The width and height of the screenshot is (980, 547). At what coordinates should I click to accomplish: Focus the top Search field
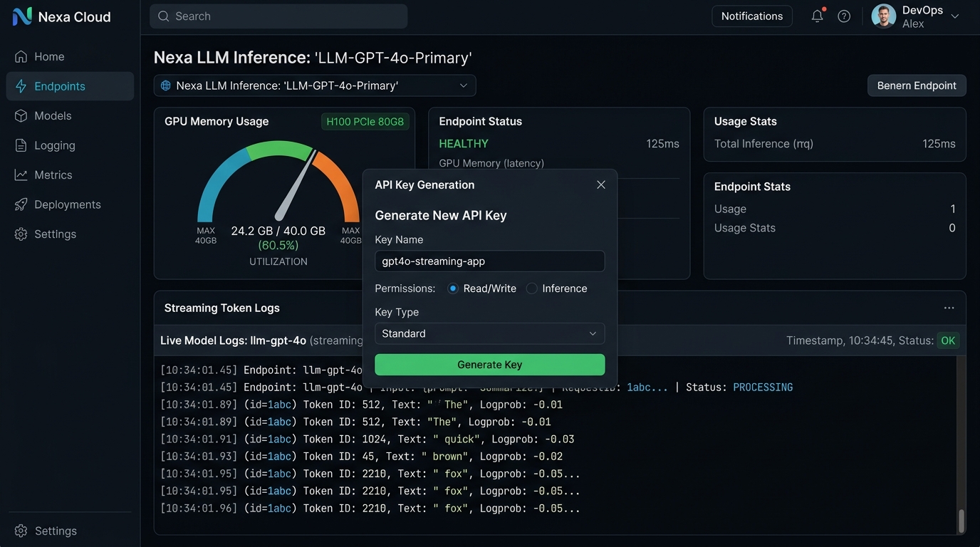pyautogui.click(x=278, y=16)
